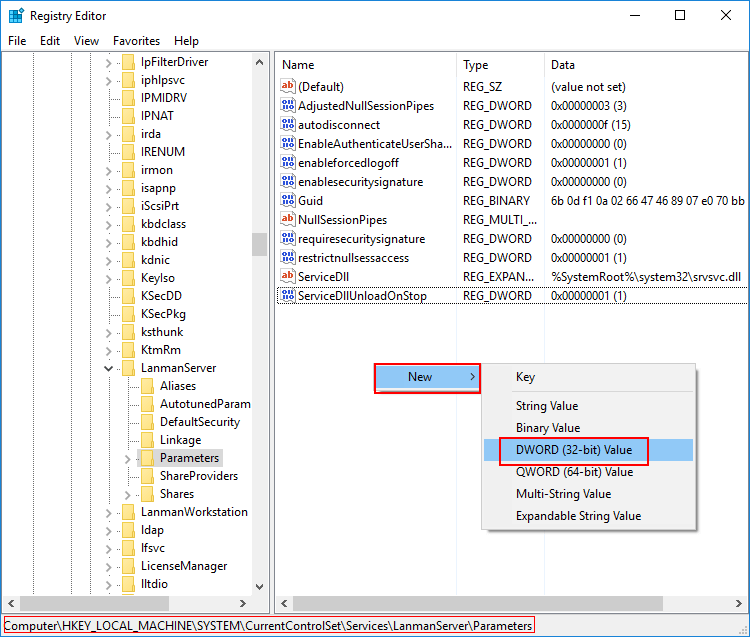Image resolution: width=750 pixels, height=637 pixels.
Task: Click the ServiceDllUnloadOnStop DWORD icon
Action: pos(288,296)
